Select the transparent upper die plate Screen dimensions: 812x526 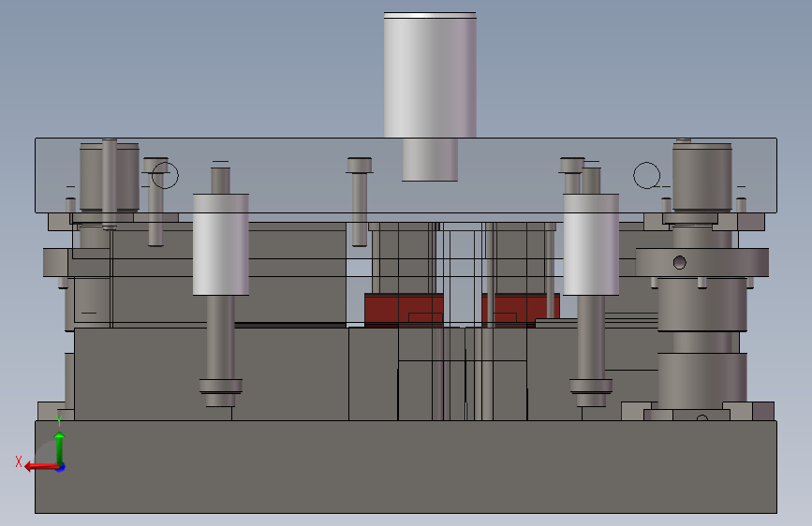(x=406, y=176)
